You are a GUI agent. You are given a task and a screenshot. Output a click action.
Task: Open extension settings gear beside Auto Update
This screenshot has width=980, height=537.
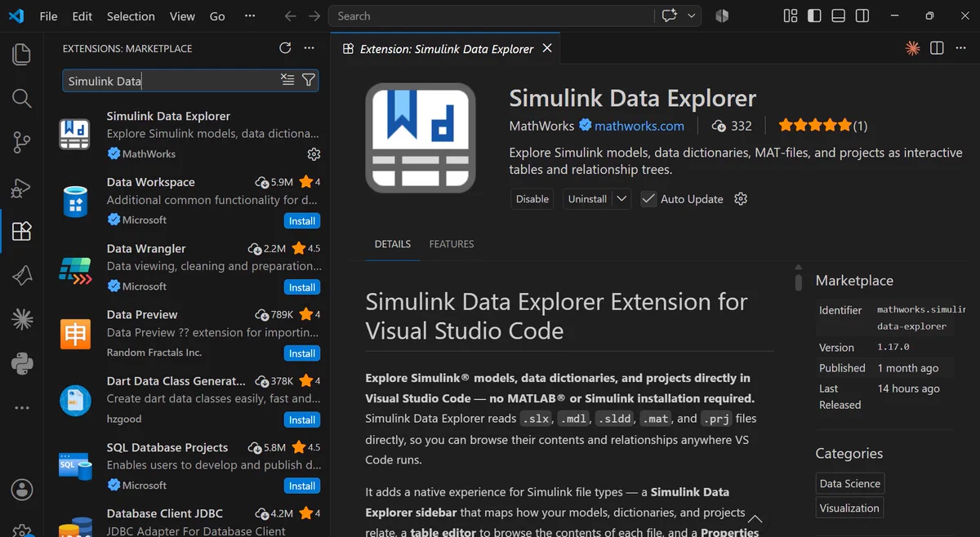741,199
